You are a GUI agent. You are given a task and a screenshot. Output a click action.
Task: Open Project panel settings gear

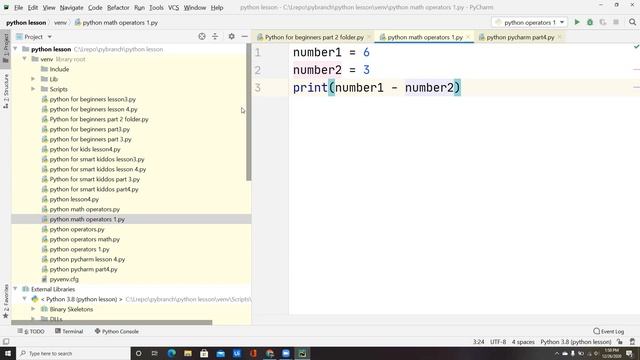coord(231,37)
